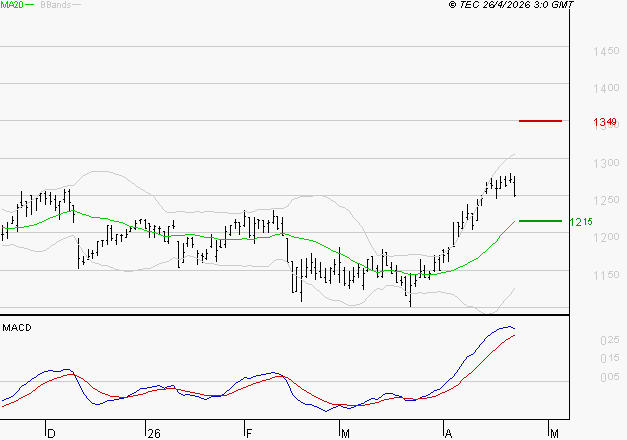
Task: Click the TEC copyright timestamp text
Action: [511, 5]
